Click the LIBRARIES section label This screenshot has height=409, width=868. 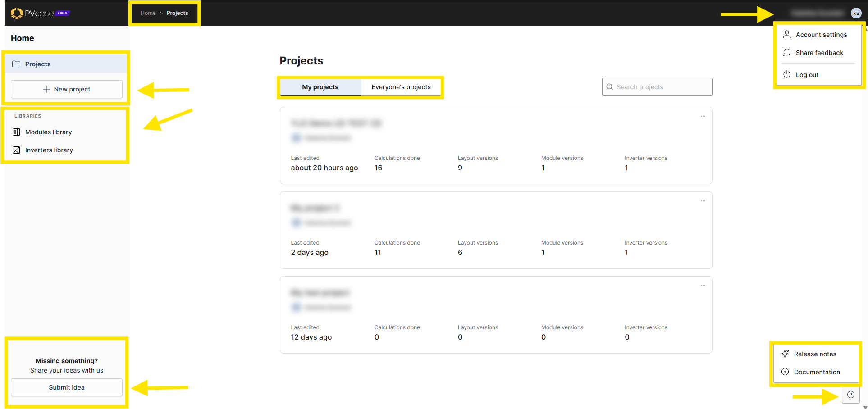coord(28,116)
